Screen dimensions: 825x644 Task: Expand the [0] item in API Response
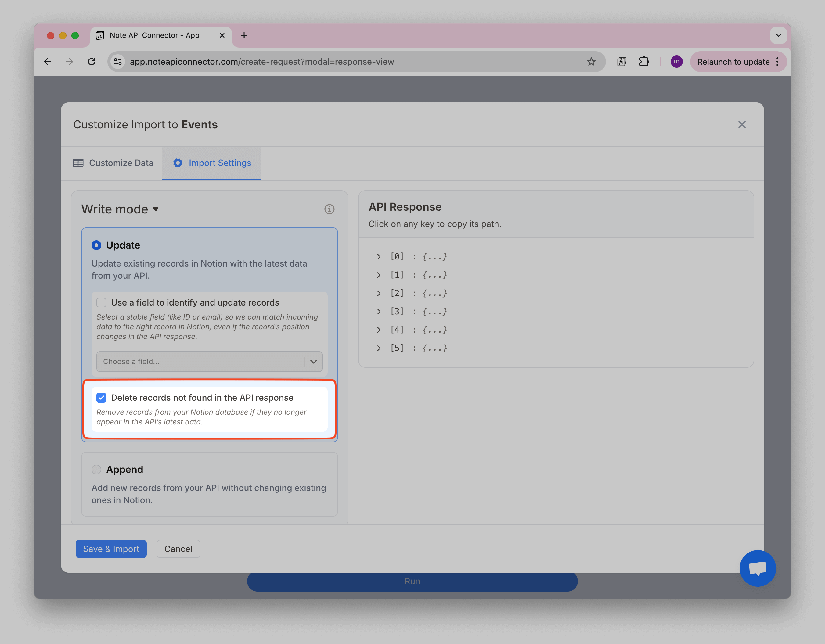tap(379, 257)
